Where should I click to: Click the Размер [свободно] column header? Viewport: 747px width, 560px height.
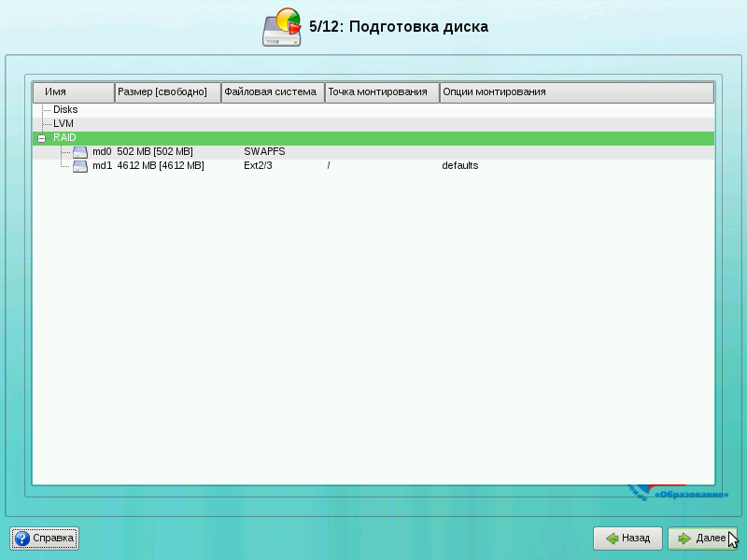167,92
